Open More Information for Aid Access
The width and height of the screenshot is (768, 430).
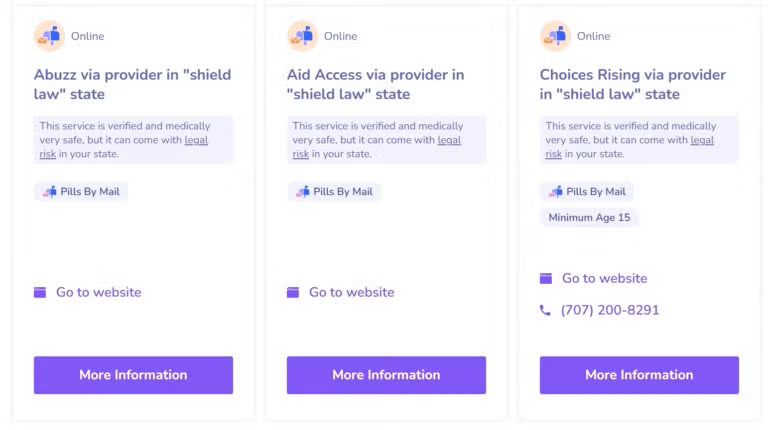(386, 375)
